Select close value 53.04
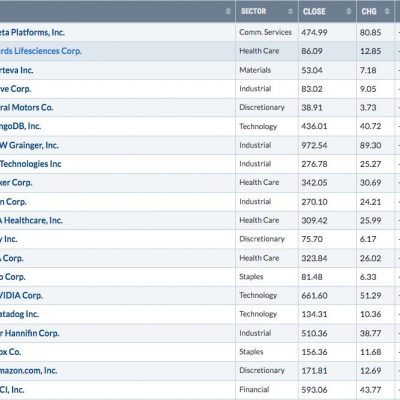Viewport: 400px width, 400px height. pos(312,70)
